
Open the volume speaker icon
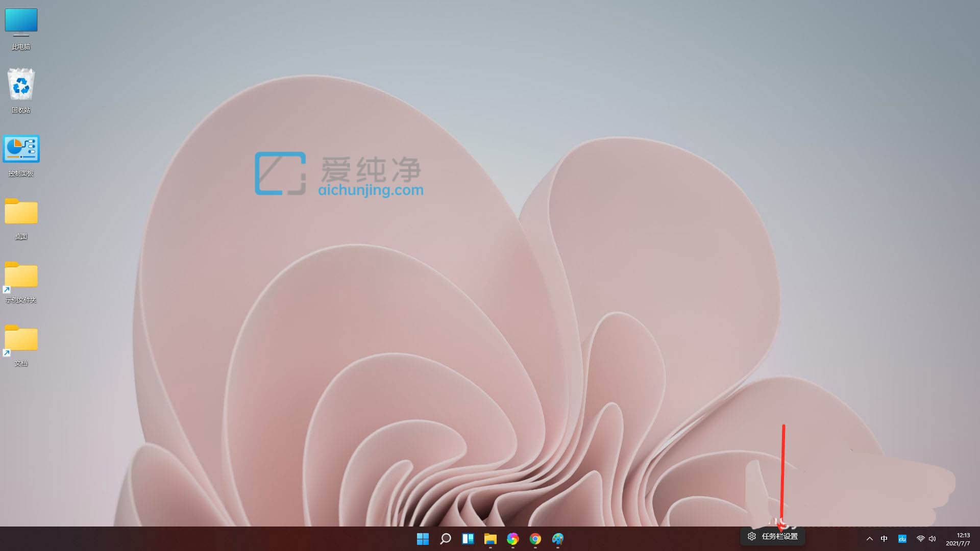(933, 539)
